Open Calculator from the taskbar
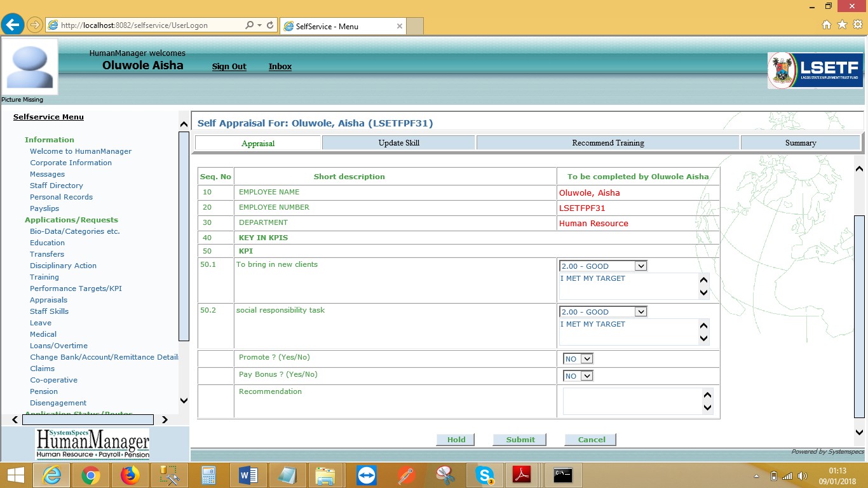Viewport: 868px width, 488px height. (x=209, y=475)
